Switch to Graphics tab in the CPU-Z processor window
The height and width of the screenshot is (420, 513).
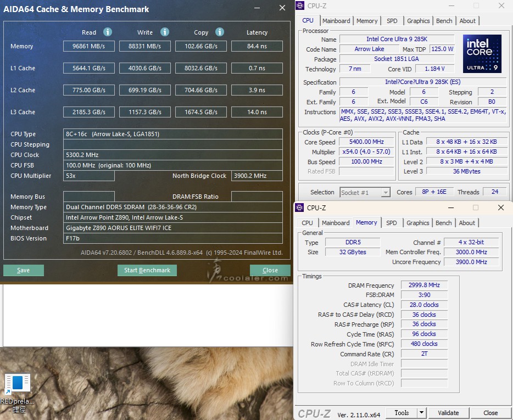click(x=418, y=21)
